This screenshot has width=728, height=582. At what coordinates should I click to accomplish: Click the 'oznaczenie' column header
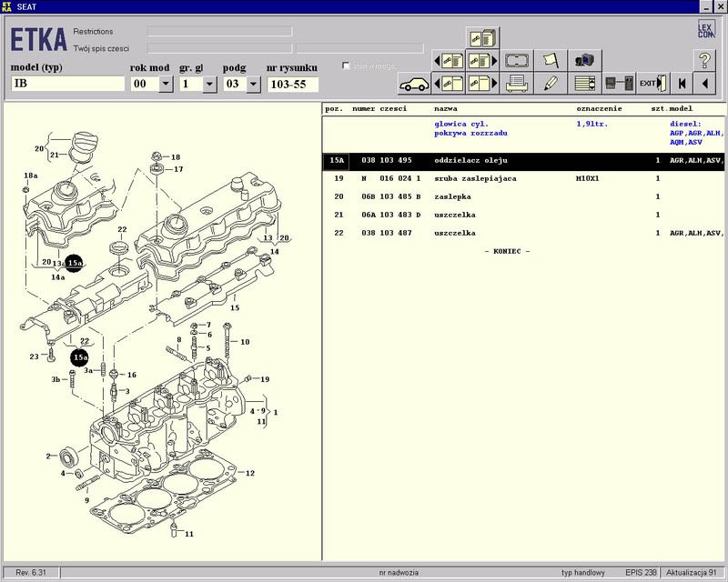coord(599,108)
